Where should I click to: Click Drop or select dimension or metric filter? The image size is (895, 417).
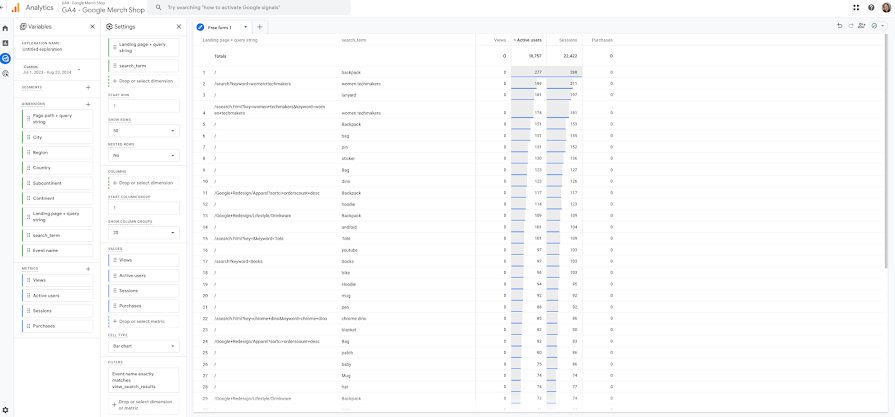pyautogui.click(x=144, y=404)
